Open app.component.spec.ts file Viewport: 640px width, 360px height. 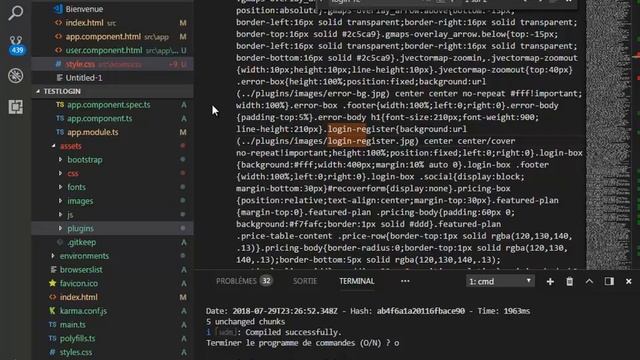(112, 105)
